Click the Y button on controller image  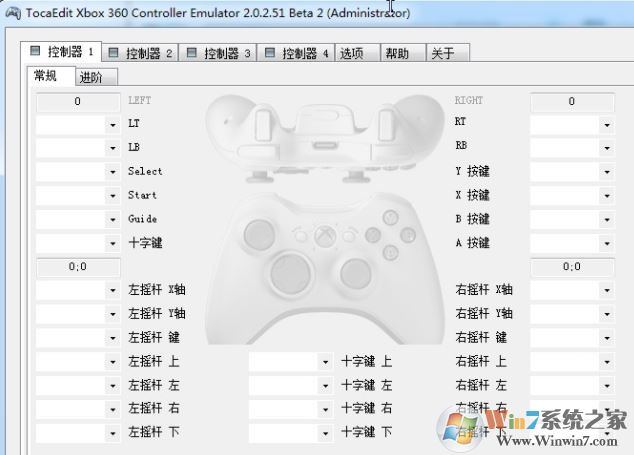click(391, 218)
